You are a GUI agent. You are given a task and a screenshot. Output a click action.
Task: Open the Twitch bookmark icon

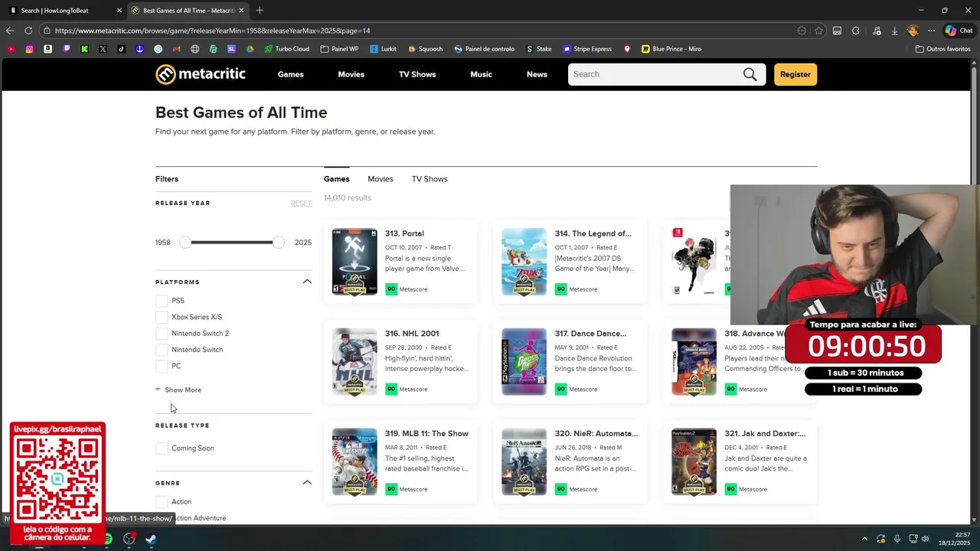click(66, 49)
